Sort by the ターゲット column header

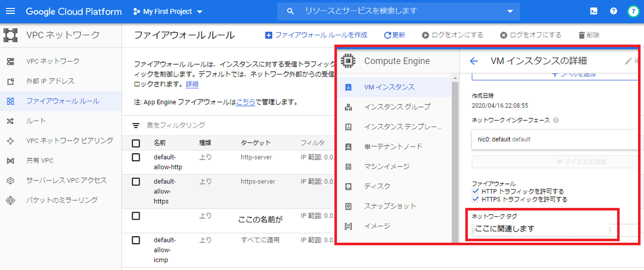click(x=256, y=144)
